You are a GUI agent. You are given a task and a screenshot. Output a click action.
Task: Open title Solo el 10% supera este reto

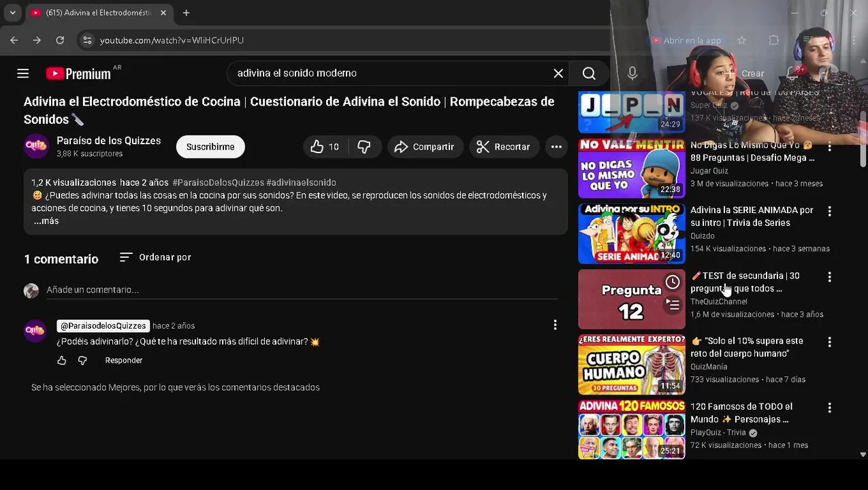(x=747, y=347)
